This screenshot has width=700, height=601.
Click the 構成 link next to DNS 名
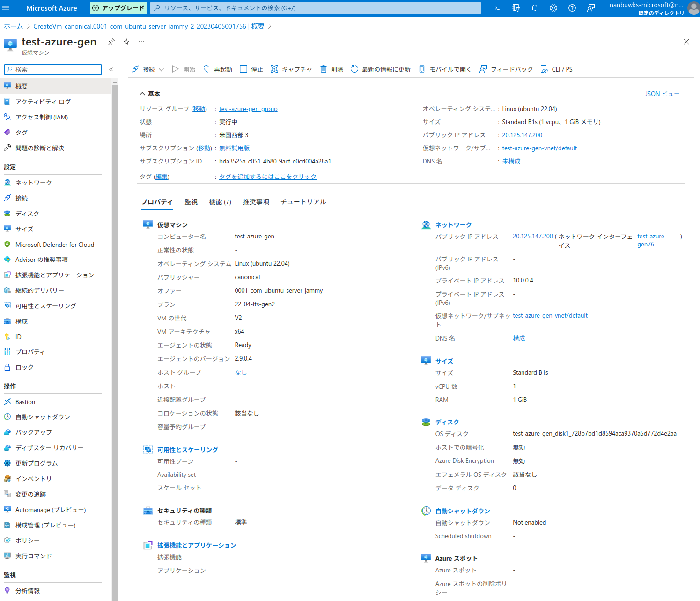(519, 338)
